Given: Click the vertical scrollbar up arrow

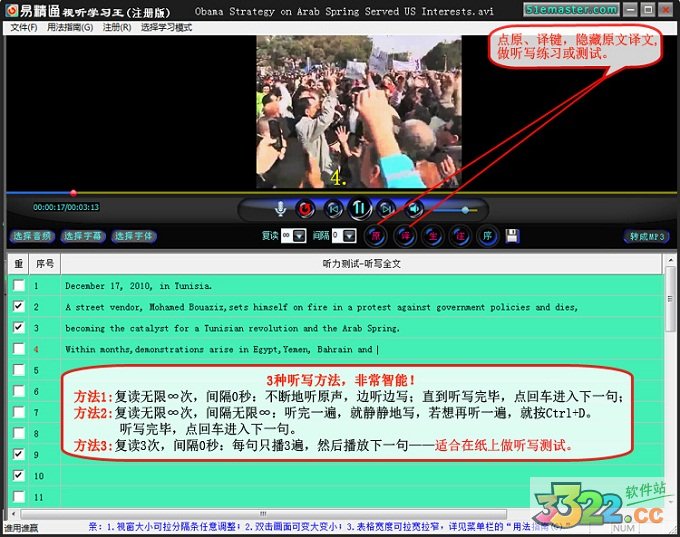Looking at the screenshot, I should tap(670, 260).
